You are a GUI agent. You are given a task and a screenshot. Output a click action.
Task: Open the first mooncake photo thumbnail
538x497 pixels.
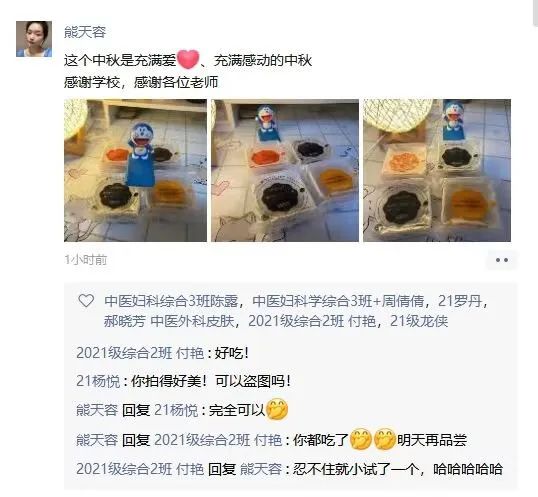click(x=136, y=170)
